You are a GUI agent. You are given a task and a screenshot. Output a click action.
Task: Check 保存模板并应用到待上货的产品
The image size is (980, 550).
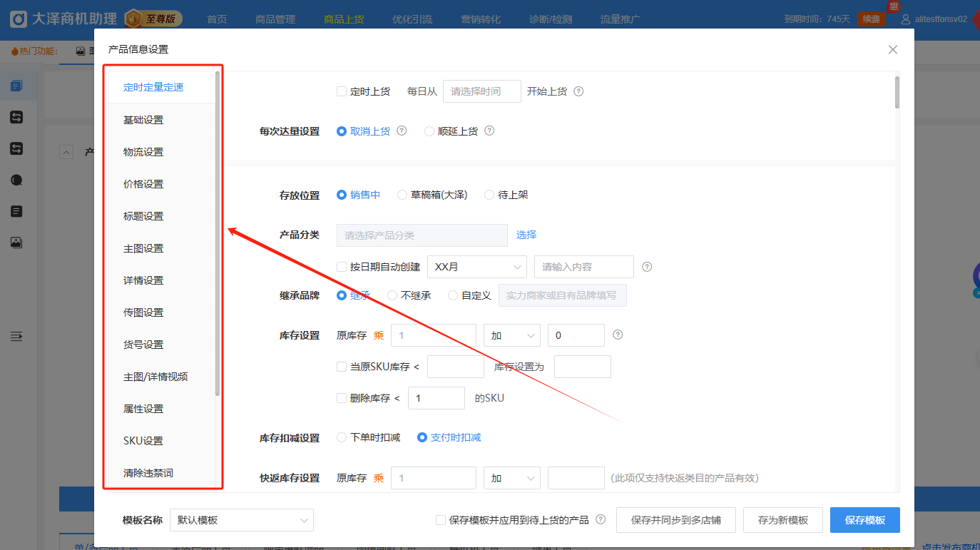[441, 520]
